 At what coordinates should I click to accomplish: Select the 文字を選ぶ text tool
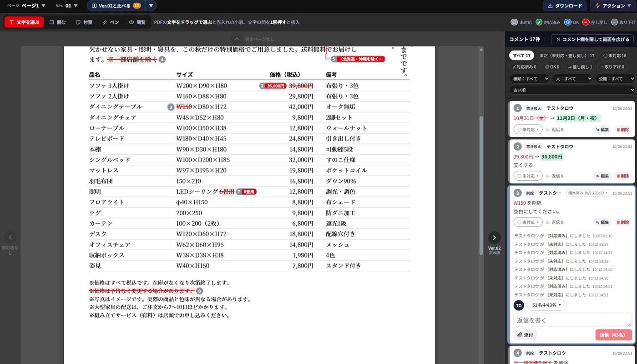point(24,22)
